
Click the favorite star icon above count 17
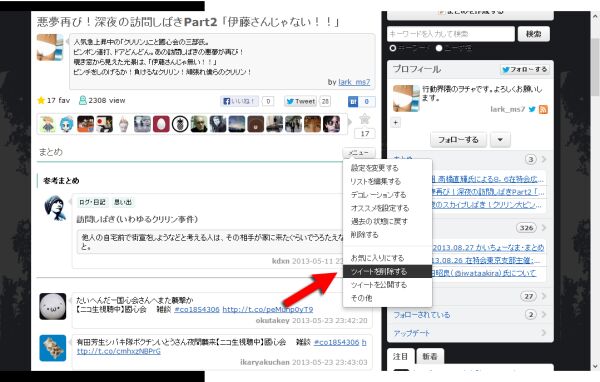(365, 119)
